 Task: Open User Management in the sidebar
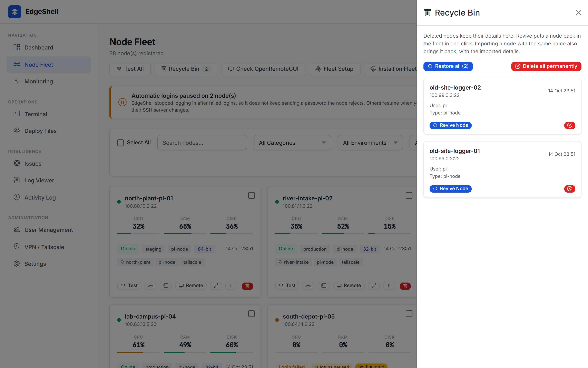click(x=49, y=230)
